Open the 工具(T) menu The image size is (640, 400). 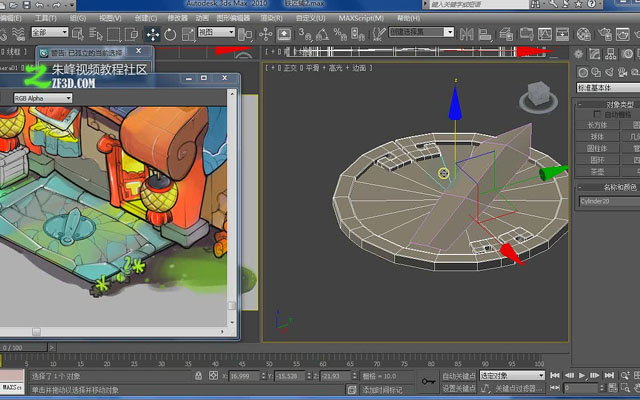pyautogui.click(x=46, y=18)
